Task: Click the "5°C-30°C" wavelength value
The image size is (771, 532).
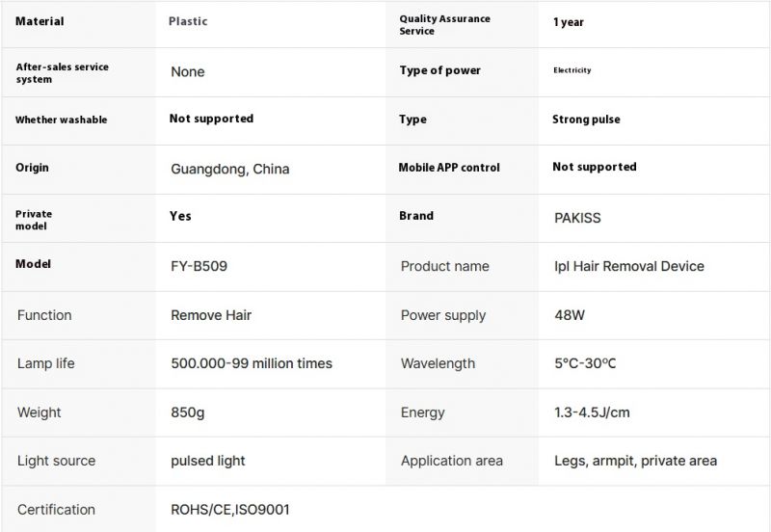Action: (x=585, y=363)
